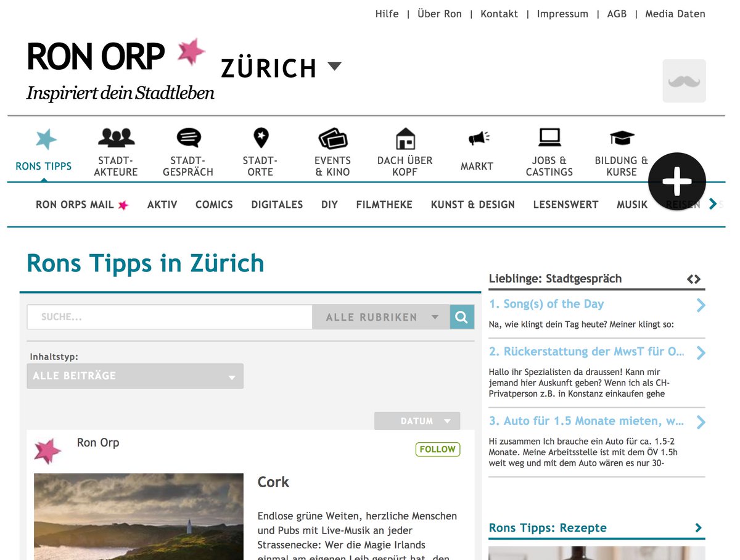Open the Datum sort dropdown
This screenshot has height=560, width=740.
coord(417,421)
